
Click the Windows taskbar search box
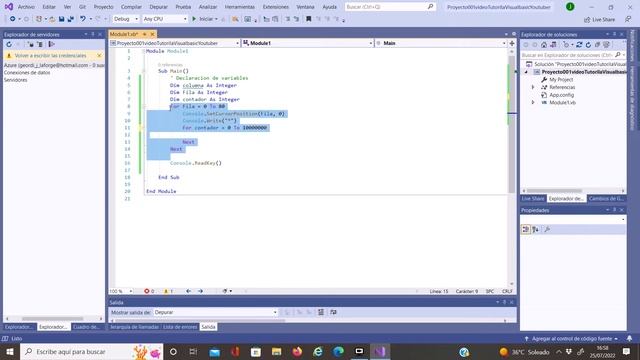pyautogui.click(x=91, y=351)
